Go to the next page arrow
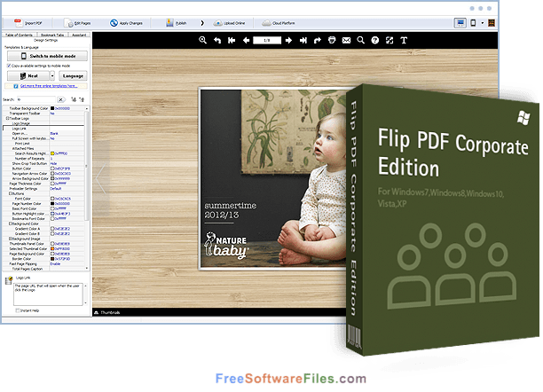The image size is (543, 392). (288, 40)
